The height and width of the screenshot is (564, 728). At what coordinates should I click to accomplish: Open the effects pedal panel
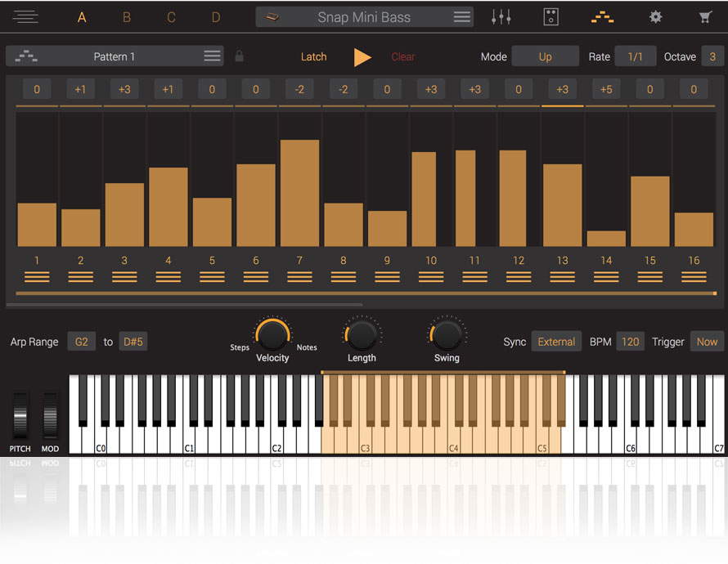coord(551,17)
